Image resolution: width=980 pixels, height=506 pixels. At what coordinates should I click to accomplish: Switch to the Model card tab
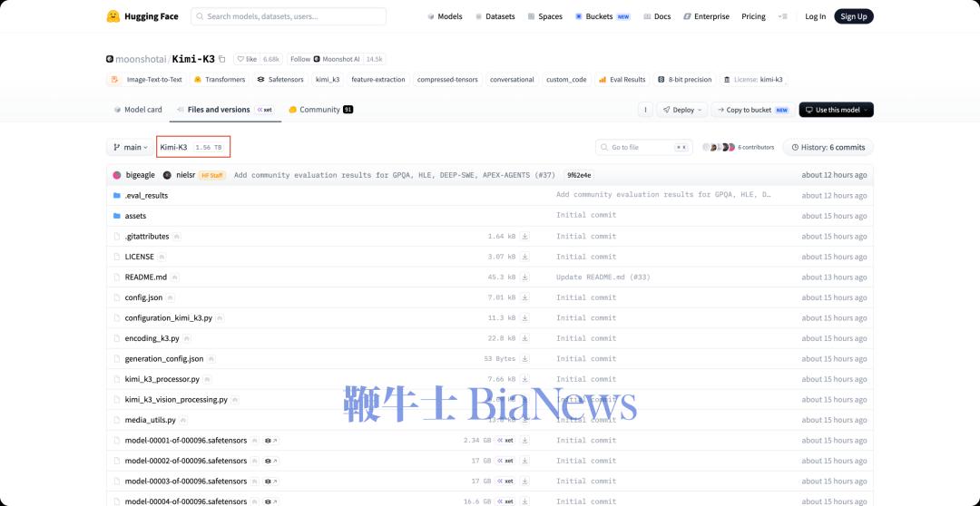click(x=138, y=110)
